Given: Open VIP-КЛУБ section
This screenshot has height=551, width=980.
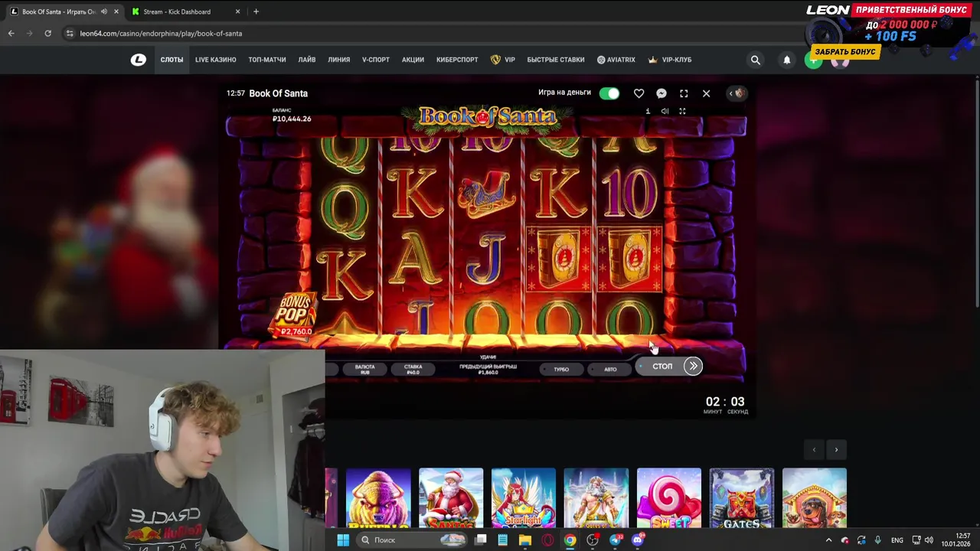Looking at the screenshot, I should point(670,60).
